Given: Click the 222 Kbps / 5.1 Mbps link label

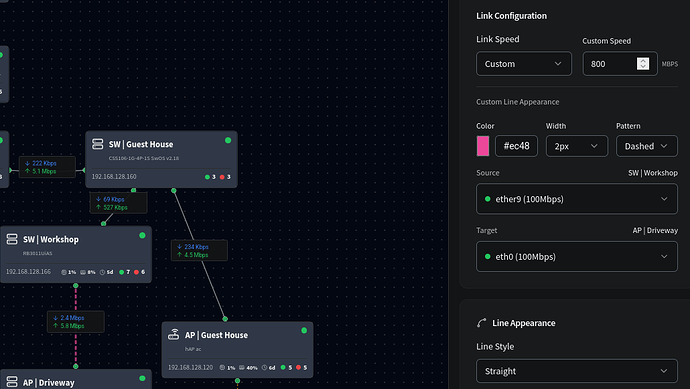Looking at the screenshot, I should [47, 167].
